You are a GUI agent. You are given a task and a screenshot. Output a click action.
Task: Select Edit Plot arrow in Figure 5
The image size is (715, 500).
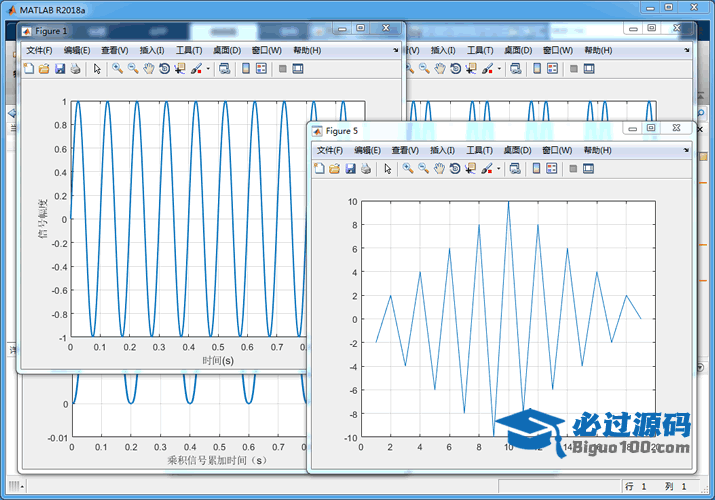coord(388,169)
